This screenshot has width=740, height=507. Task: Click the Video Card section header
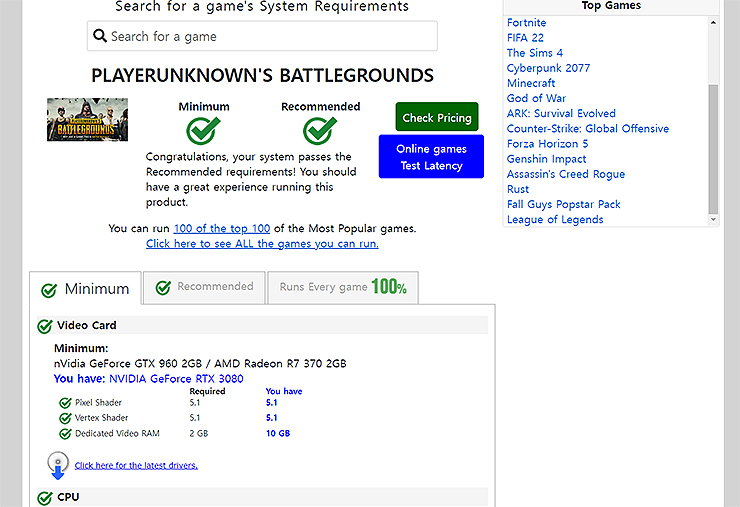(262, 325)
